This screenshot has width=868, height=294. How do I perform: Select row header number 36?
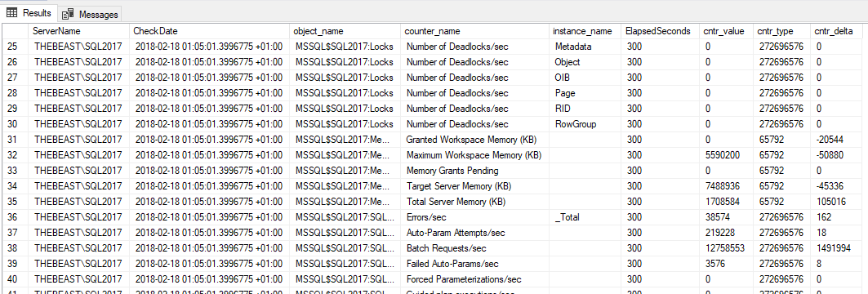click(x=14, y=217)
